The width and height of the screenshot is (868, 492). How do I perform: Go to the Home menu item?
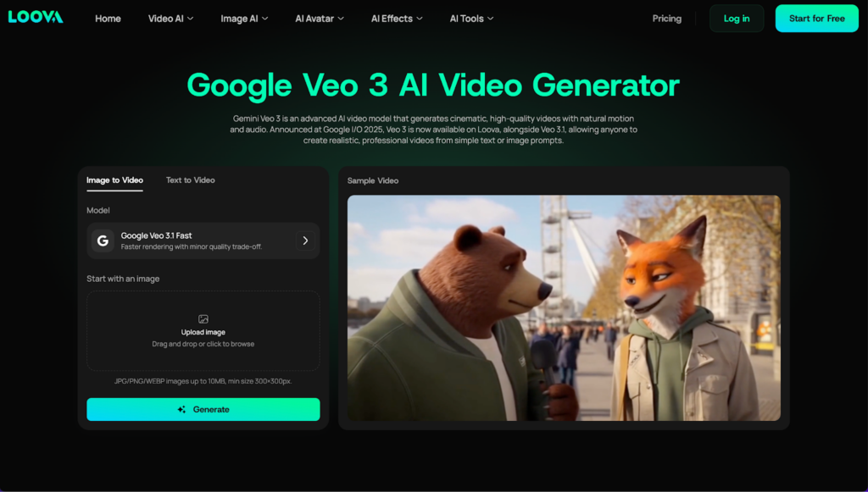(108, 19)
